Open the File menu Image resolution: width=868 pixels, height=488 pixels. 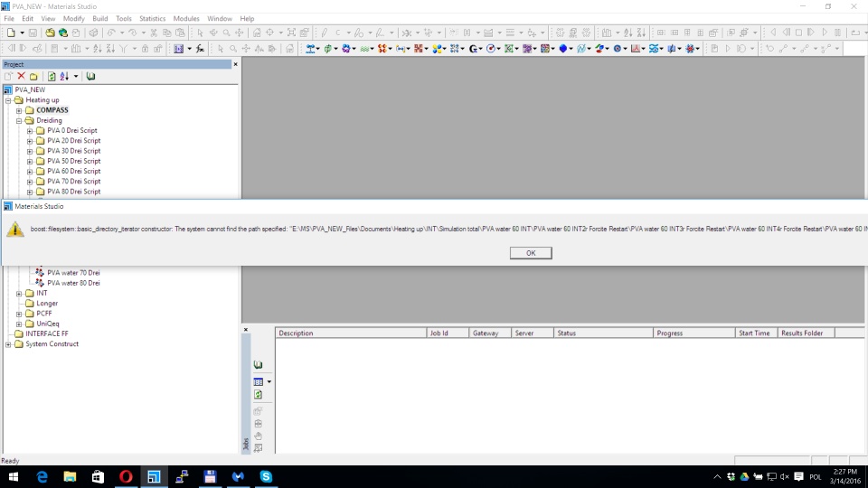pyautogui.click(x=9, y=19)
